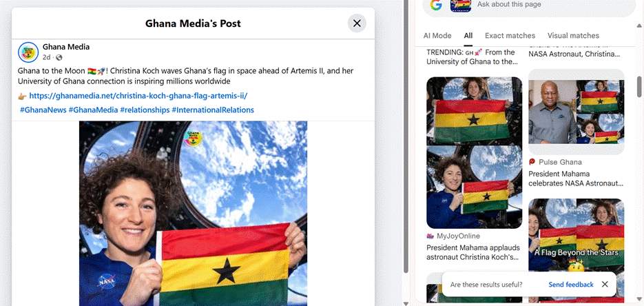Click the searched image thumbnail beside Google logo
This screenshot has width=644, height=306.
460,6
